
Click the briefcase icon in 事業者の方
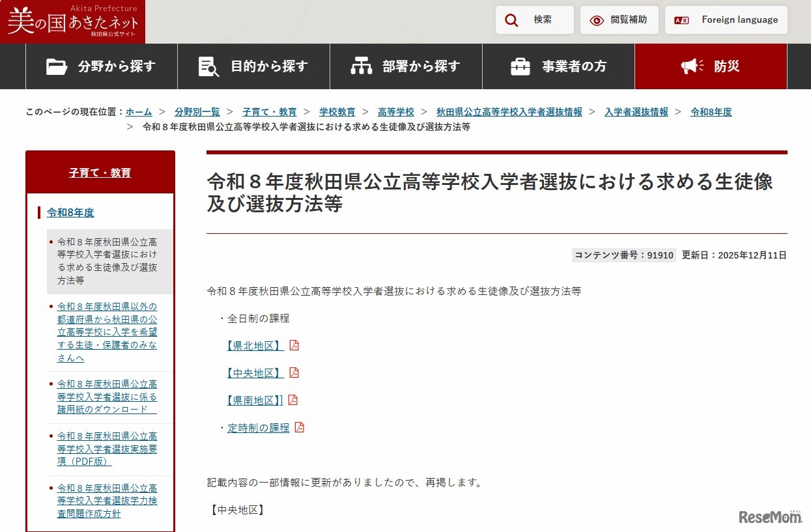(520, 66)
